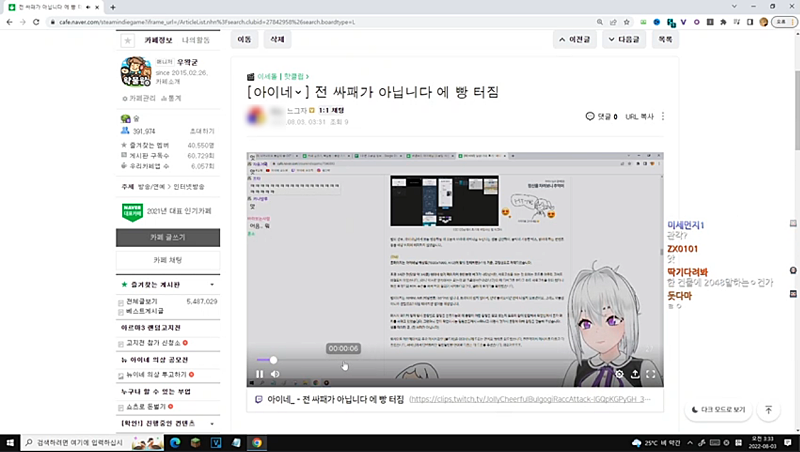Screen dimensions: 800x452
Task: Click the 25°C weather widget in taskbar
Action: [x=656, y=443]
